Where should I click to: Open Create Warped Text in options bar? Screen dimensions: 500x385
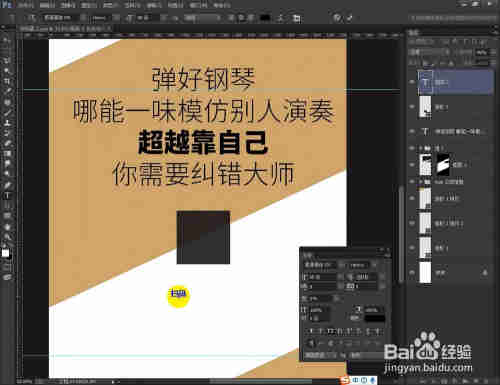(281, 18)
